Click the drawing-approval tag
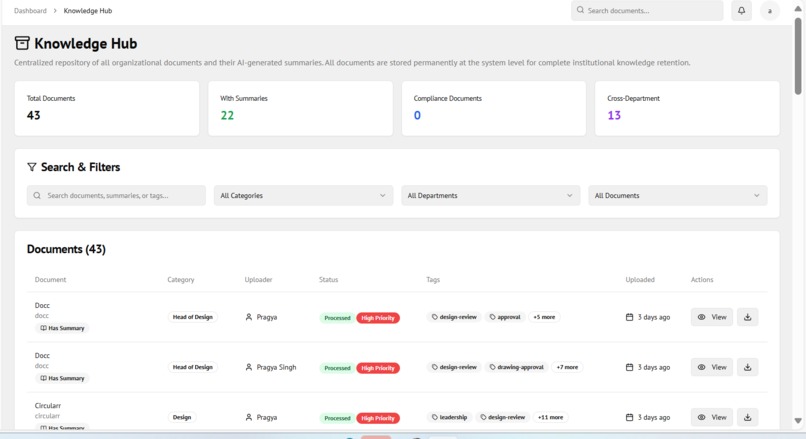This screenshot has height=439, width=806. [516, 367]
